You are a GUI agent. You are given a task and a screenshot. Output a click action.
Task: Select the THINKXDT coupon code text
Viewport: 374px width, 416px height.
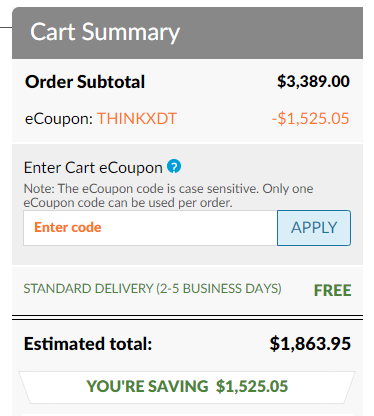click(137, 119)
